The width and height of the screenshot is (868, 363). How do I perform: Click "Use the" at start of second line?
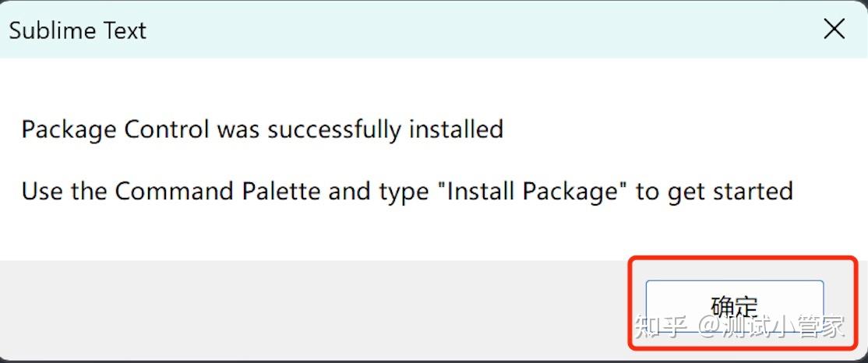pos(65,191)
